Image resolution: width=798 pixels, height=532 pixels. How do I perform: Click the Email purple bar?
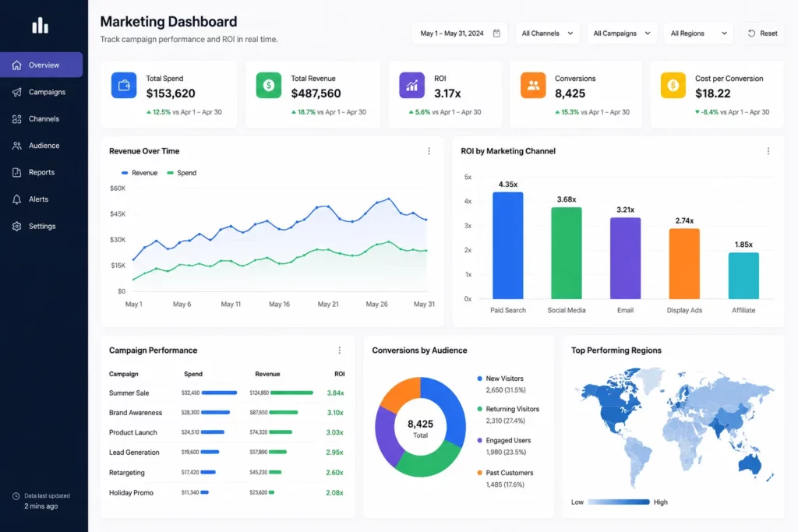click(626, 259)
